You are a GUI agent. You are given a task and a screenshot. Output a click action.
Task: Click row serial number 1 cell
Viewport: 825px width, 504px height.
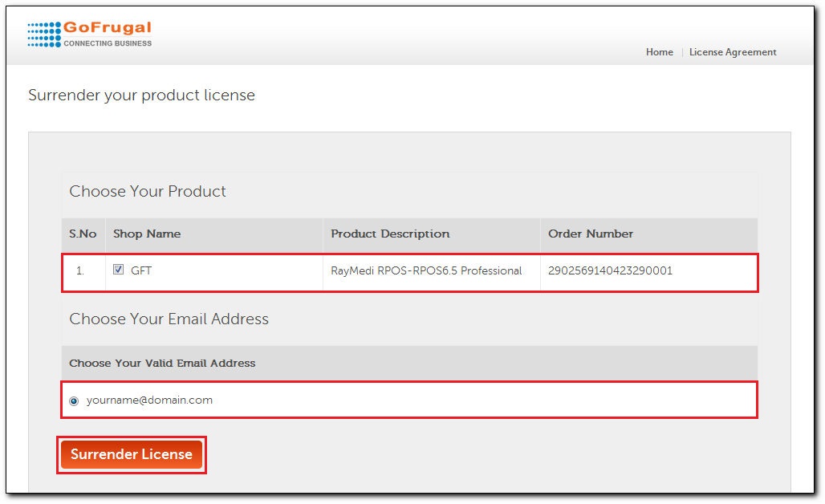click(80, 271)
